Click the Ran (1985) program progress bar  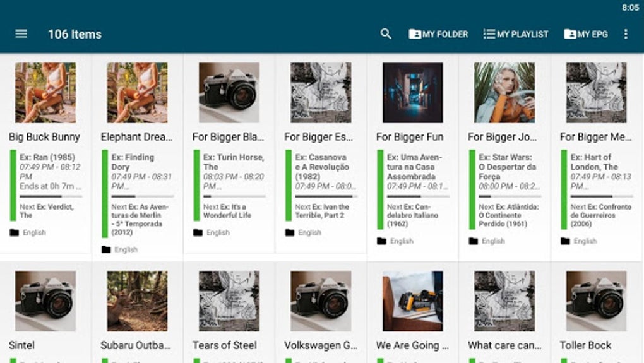click(51, 196)
